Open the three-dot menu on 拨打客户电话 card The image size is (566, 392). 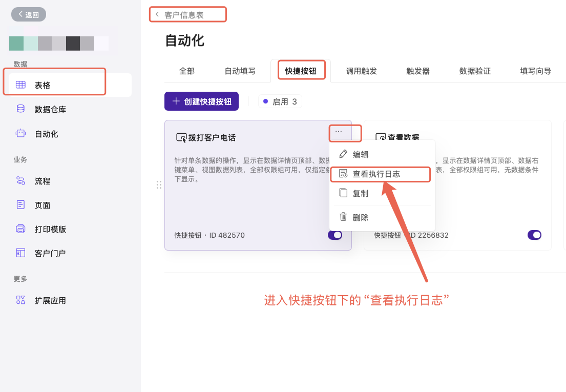339,132
